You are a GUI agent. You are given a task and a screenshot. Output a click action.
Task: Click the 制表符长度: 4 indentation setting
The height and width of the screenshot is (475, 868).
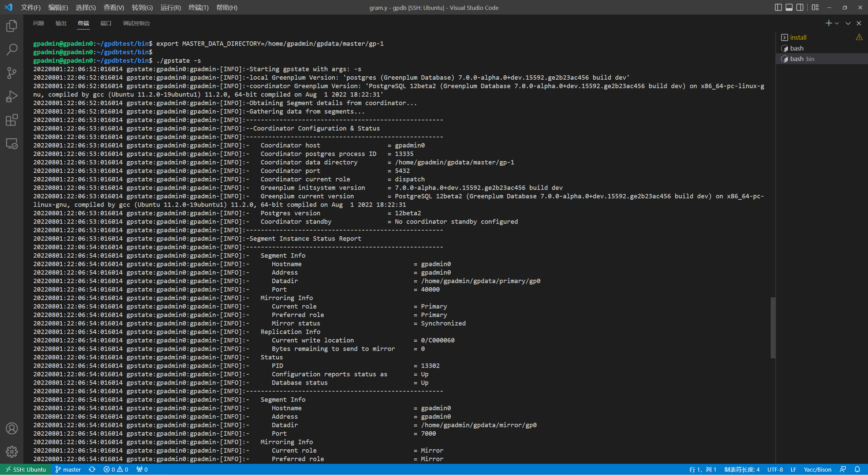742,470
